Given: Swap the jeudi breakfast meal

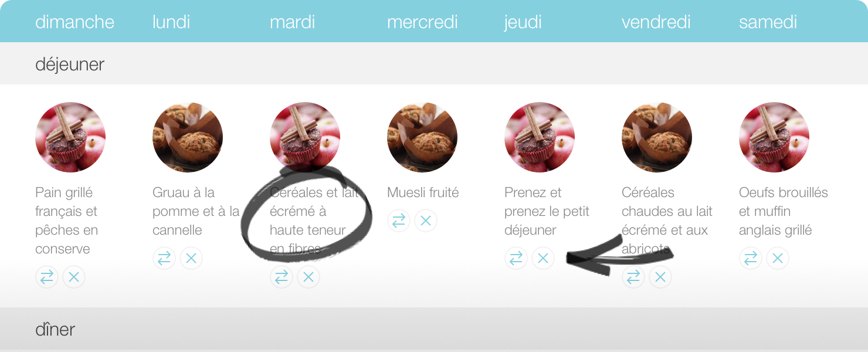Looking at the screenshot, I should coord(516,258).
